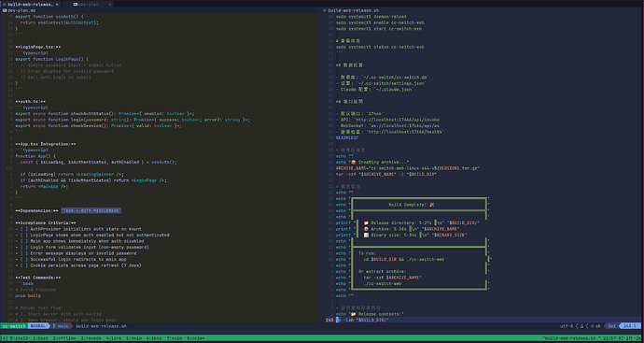Click the export function useAuth() line
This screenshot has width=644, height=343.
[49, 17]
